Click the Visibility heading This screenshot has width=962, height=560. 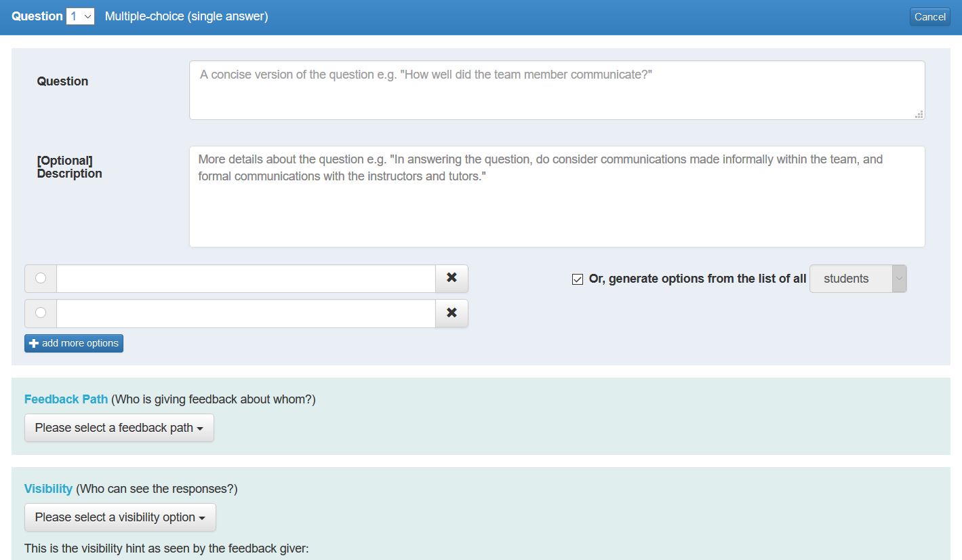click(x=48, y=488)
